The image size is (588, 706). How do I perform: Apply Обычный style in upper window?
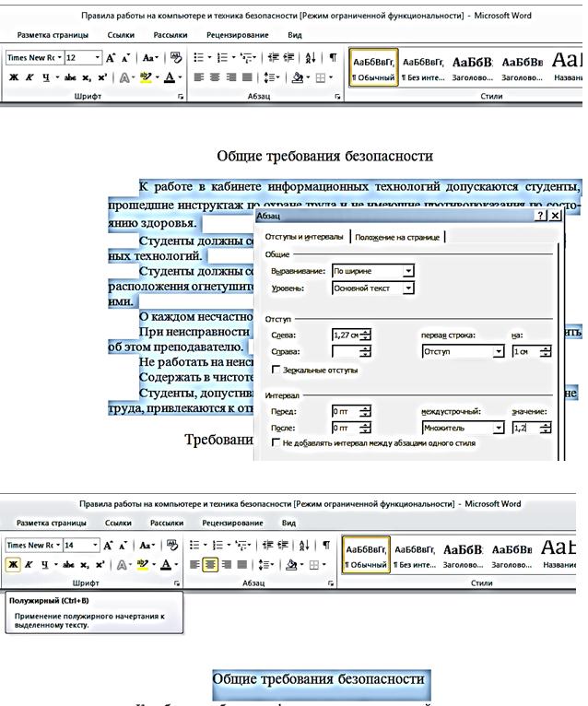pos(373,67)
